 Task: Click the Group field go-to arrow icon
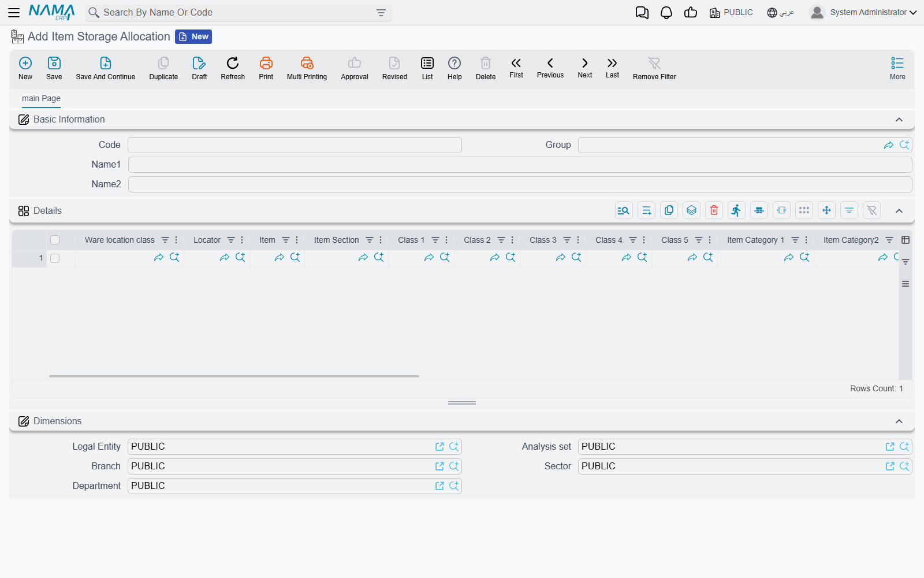click(889, 145)
